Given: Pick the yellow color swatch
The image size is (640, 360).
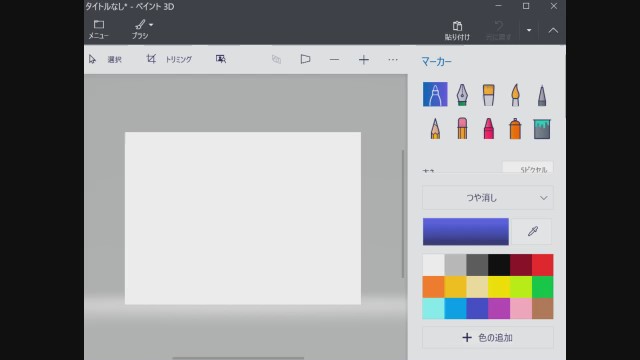Looking at the screenshot, I should tap(499, 287).
